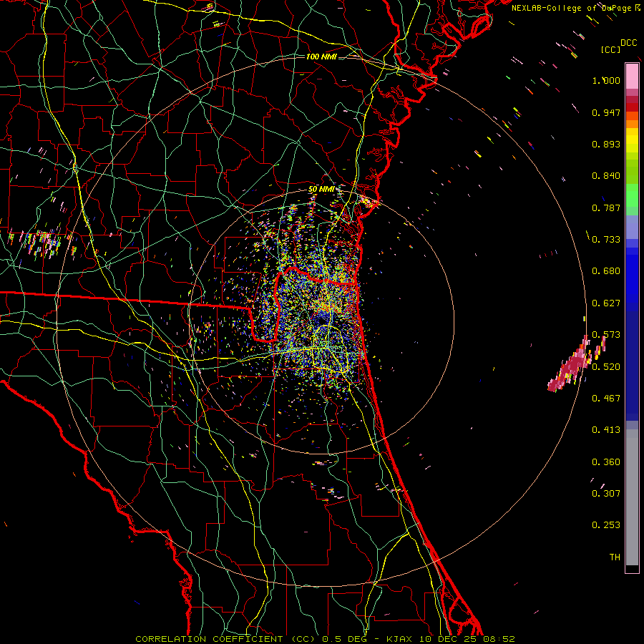This screenshot has width=644, height=644.
Task: Click the bottom caption CORRELATION COEFFICIENT (CC)
Action: (225, 639)
